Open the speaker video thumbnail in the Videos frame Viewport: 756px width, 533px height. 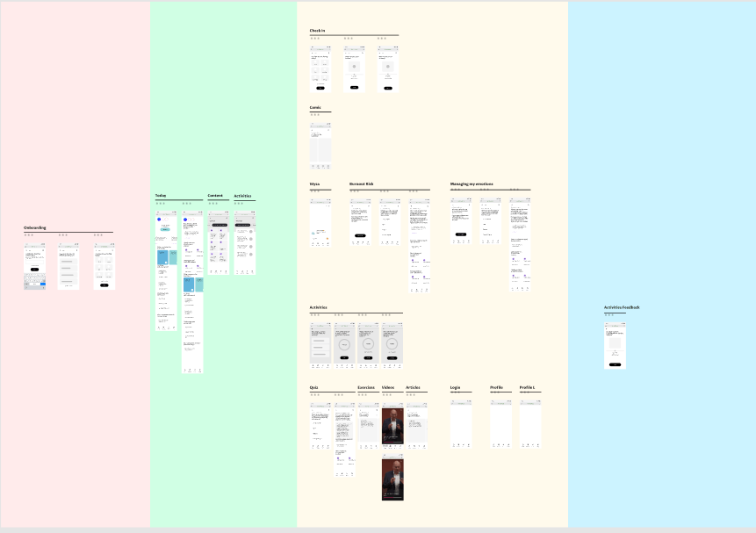(x=392, y=423)
